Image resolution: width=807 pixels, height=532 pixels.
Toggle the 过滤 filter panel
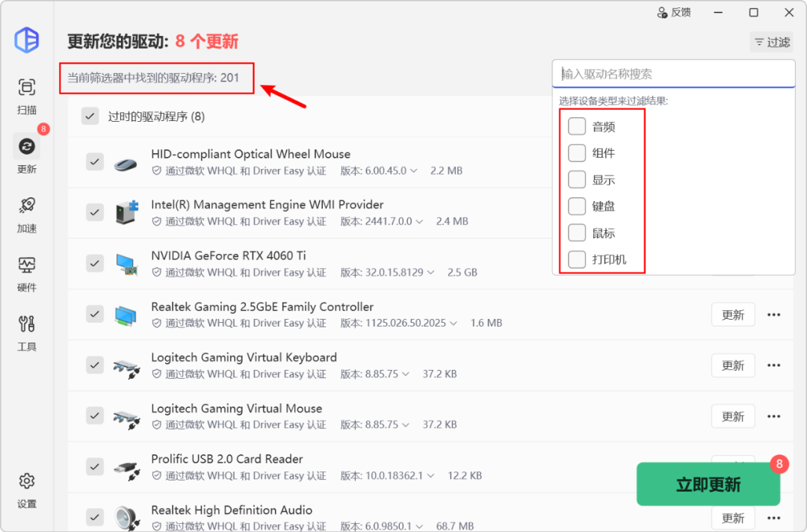click(771, 42)
